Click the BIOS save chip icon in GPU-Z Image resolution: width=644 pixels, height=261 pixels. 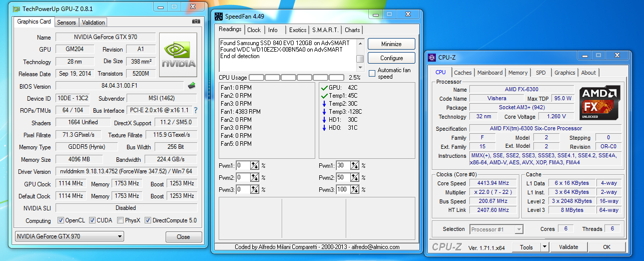click(192, 86)
